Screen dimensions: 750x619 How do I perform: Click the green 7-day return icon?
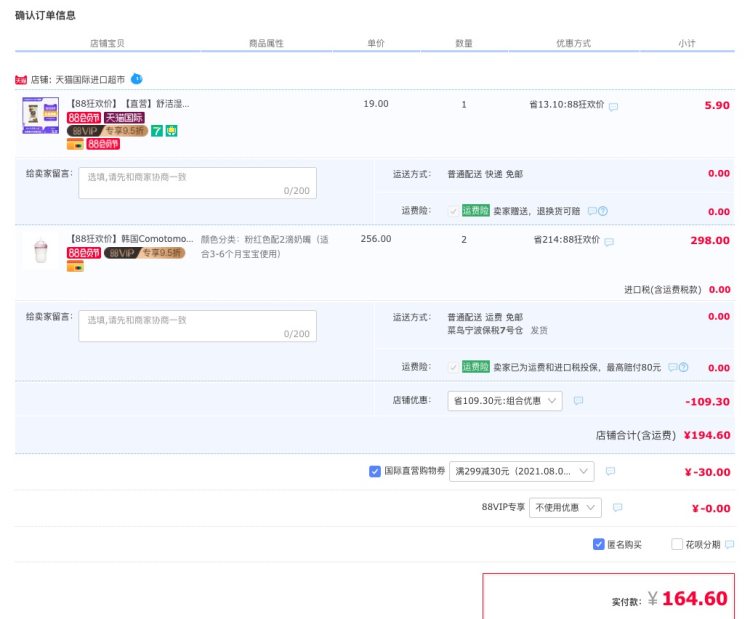[x=157, y=131]
